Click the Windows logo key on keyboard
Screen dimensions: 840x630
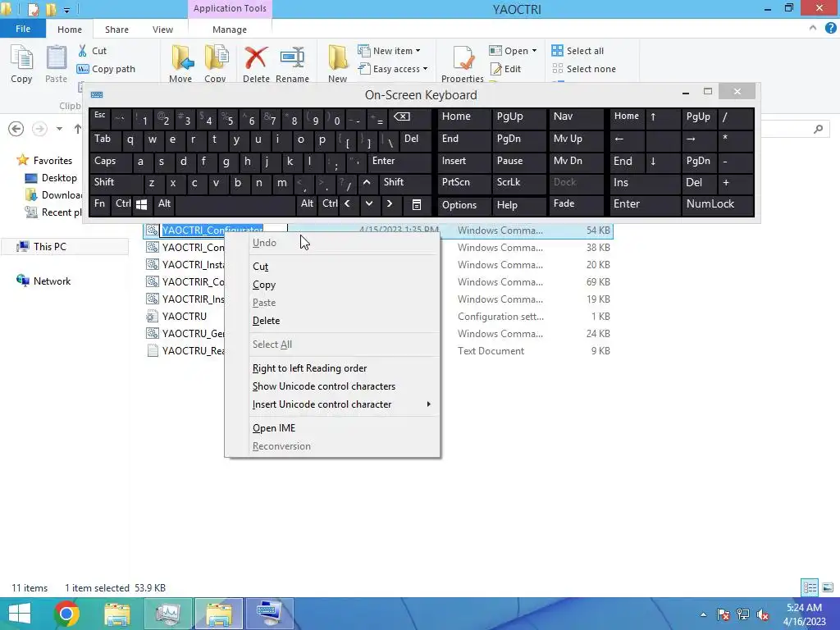click(141, 204)
